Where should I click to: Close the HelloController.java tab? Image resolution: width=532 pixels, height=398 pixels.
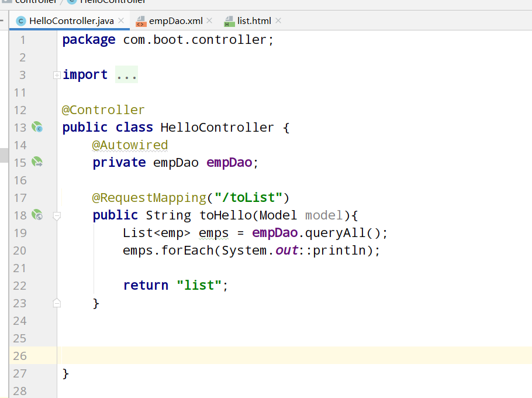pyautogui.click(x=121, y=20)
